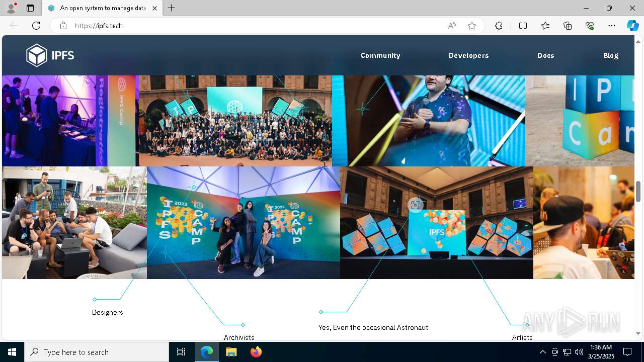
Task: Click the page vertical scrollbar thumb
Action: [638, 192]
